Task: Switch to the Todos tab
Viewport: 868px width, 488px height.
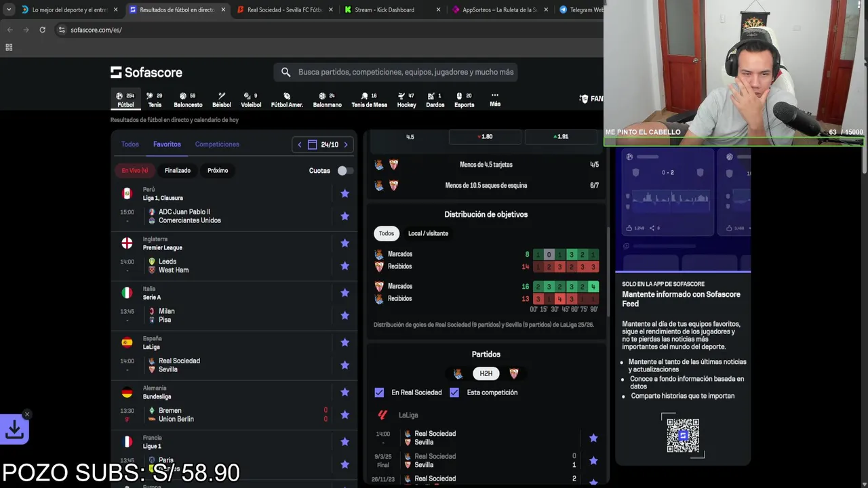Action: tap(130, 144)
